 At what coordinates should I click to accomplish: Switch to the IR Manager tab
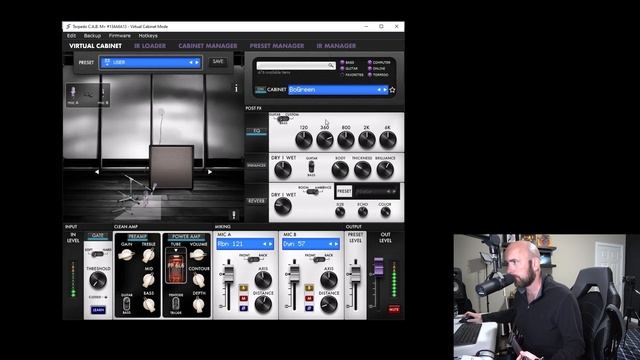(336, 46)
